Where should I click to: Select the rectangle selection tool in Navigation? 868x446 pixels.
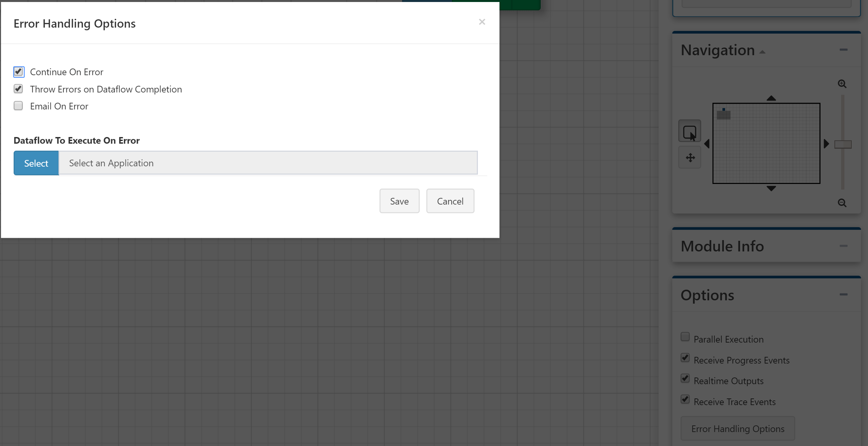coord(690,130)
